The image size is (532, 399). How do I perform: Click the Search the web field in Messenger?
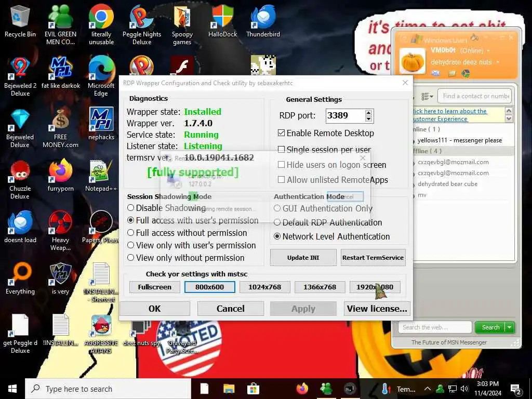435,327
